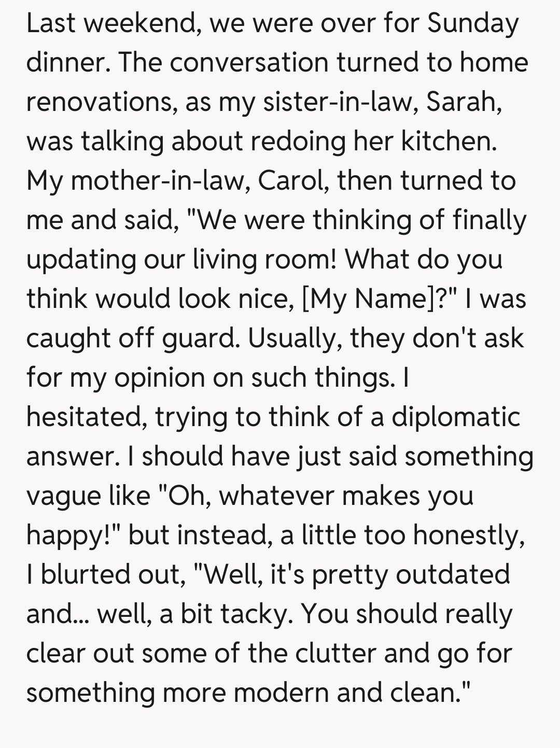Click the word "happy!" in the quote
Screen dimensions: 560x748
pyautogui.click(x=73, y=535)
